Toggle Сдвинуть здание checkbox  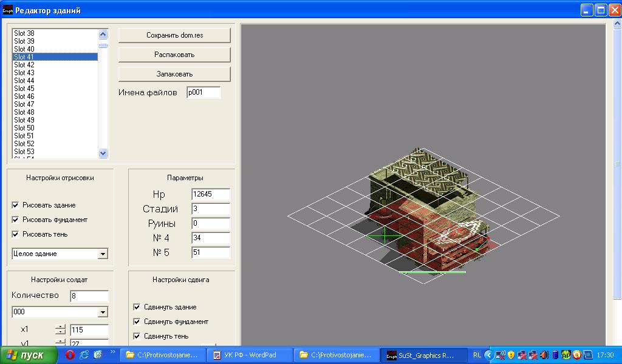137,307
